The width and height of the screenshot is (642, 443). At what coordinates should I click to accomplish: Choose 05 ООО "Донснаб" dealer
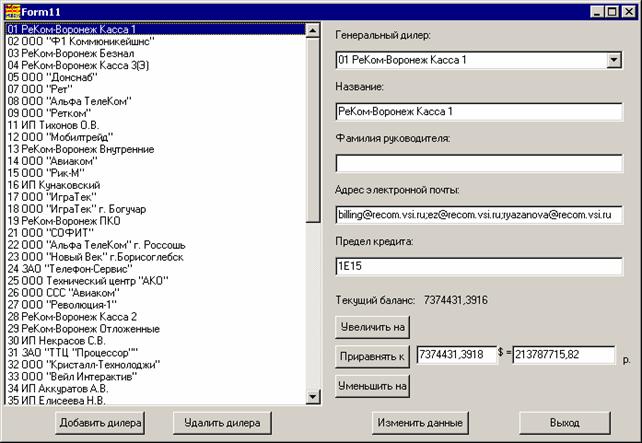tap(156, 77)
